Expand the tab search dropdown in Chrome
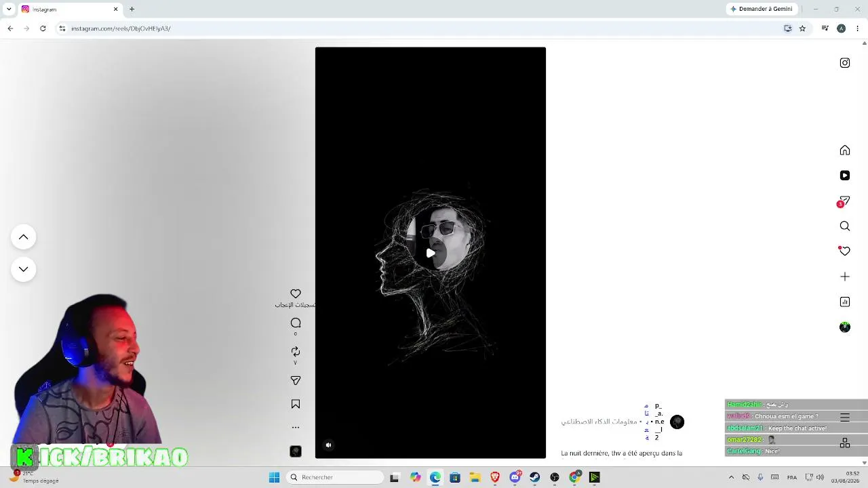This screenshot has width=868, height=488. 9,9
